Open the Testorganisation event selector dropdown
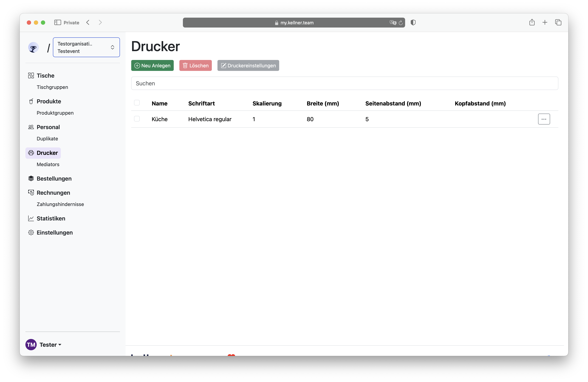This screenshot has height=382, width=588. tap(86, 47)
